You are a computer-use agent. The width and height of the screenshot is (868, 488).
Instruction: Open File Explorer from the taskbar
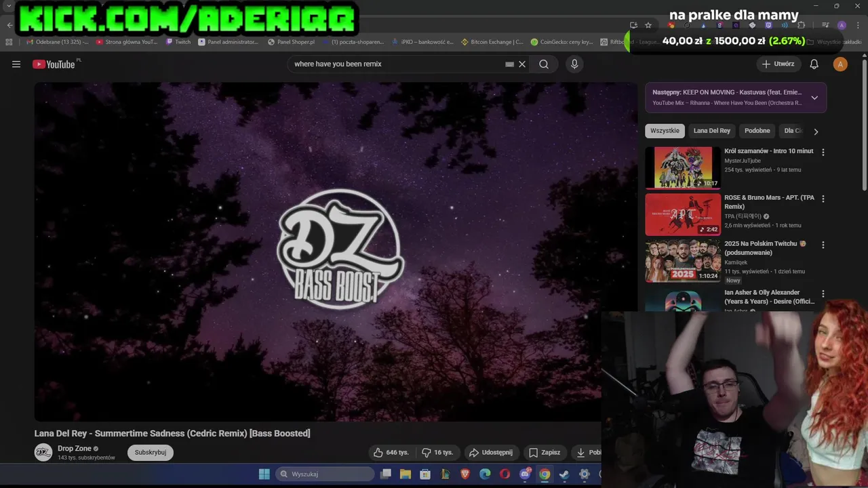tap(406, 474)
